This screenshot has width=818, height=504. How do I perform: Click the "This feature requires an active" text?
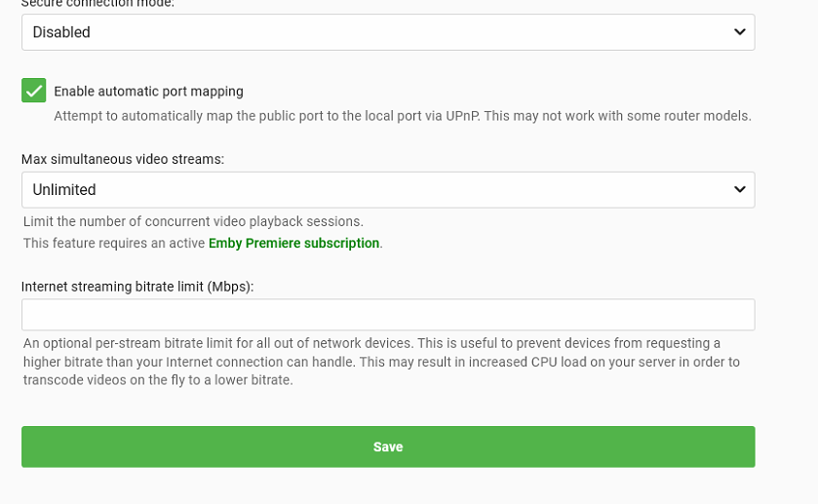pyautogui.click(x=114, y=243)
